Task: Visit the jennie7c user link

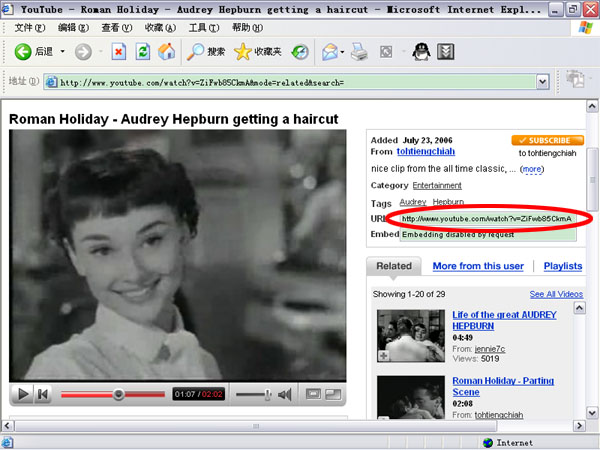Action: click(x=489, y=349)
